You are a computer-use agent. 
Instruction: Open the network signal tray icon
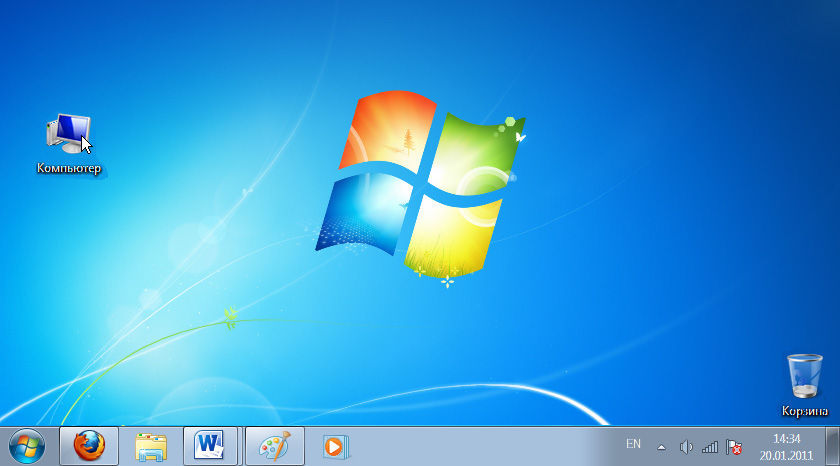pyautogui.click(x=710, y=447)
